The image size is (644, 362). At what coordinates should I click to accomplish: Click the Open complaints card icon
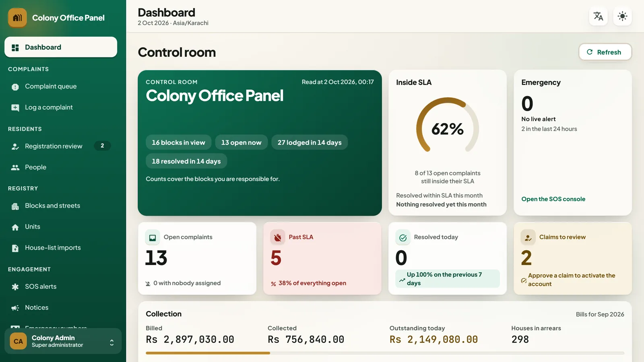click(153, 238)
